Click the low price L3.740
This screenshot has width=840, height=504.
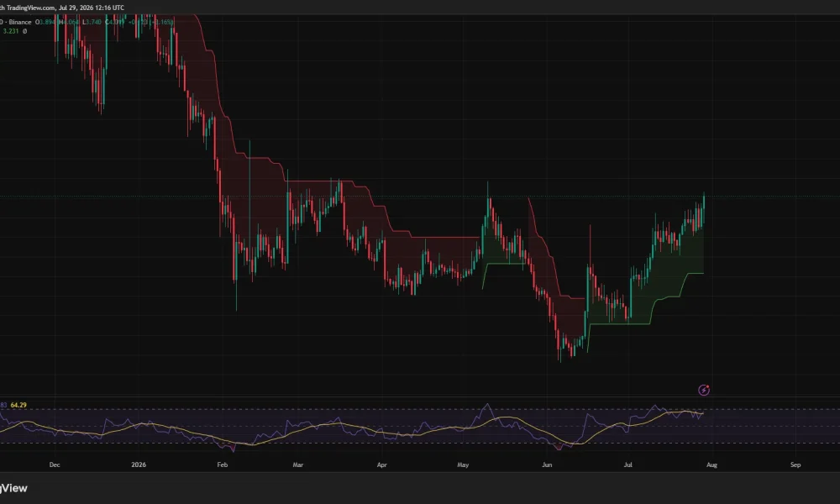pos(92,22)
